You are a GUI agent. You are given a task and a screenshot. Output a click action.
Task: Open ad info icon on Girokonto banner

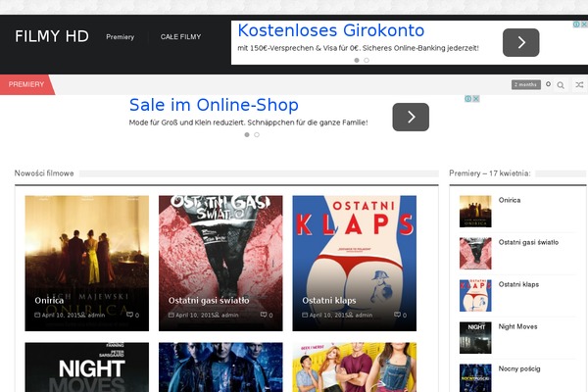(577, 24)
